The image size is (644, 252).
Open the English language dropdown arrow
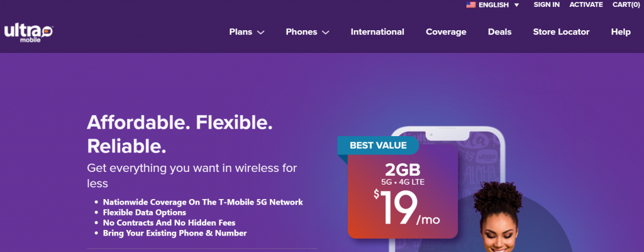click(517, 5)
